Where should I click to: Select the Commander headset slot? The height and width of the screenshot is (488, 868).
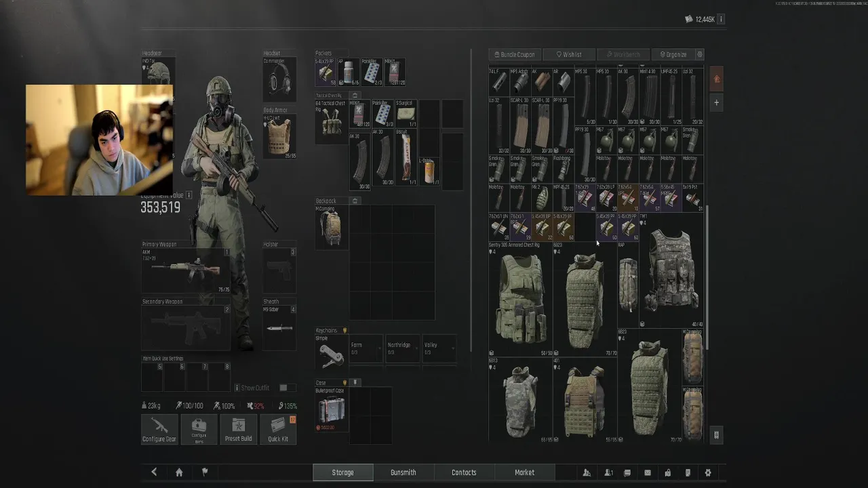click(279, 80)
